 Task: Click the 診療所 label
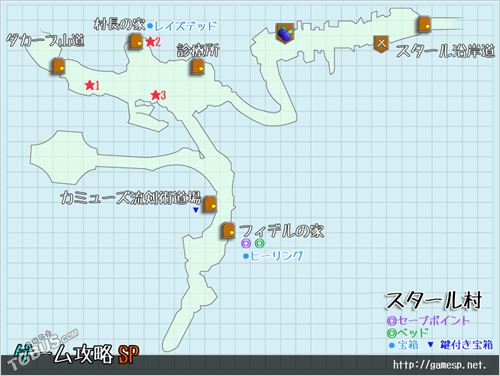tap(198, 51)
